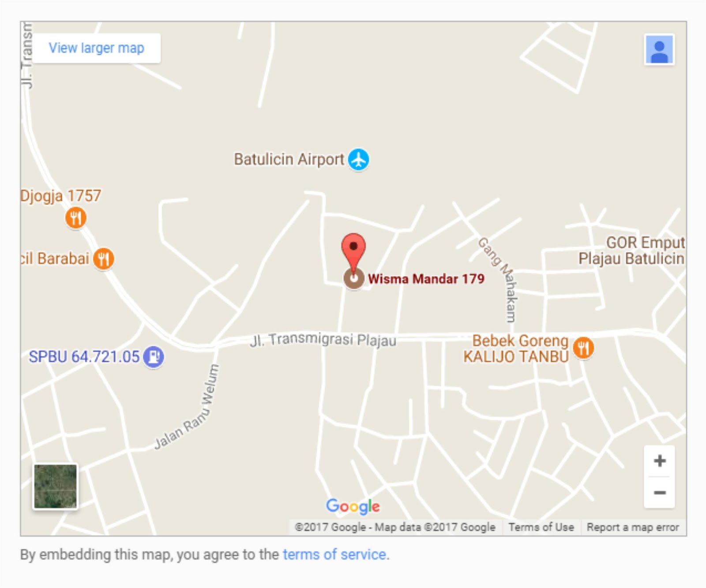Click the Bebek Goreng KALIJO restaurant icon
The height and width of the screenshot is (588, 706).
coord(583,348)
